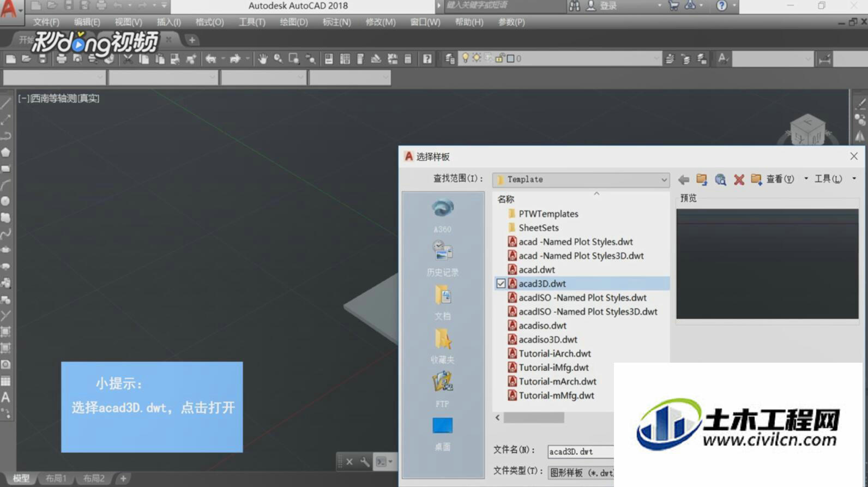Toggle the acad3D.dwt checkbox
Screen dimensions: 868x487
click(501, 284)
